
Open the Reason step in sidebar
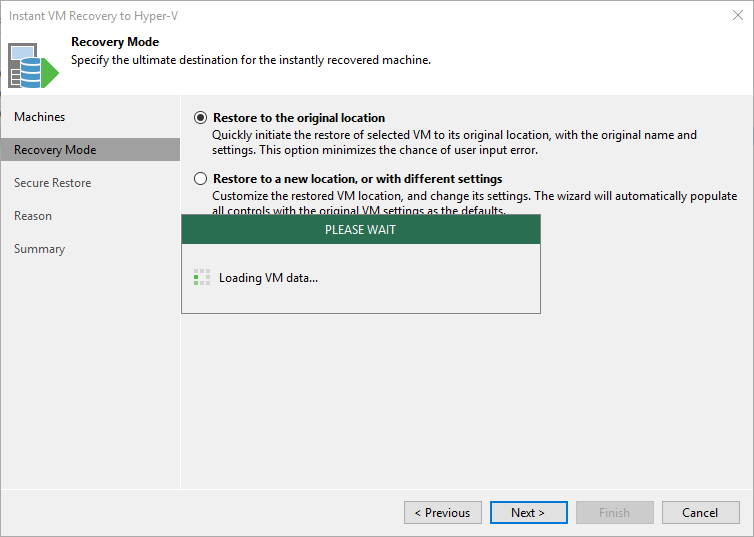[x=33, y=216]
